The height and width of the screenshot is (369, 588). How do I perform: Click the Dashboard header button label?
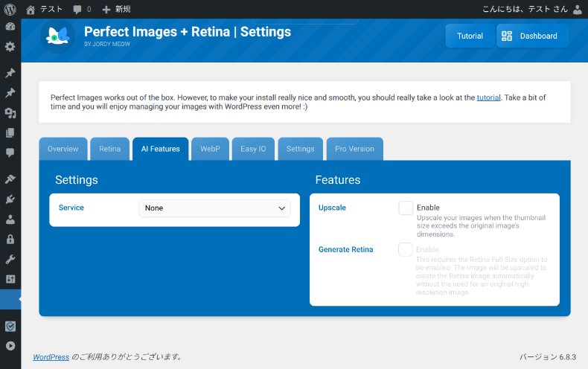tap(538, 36)
